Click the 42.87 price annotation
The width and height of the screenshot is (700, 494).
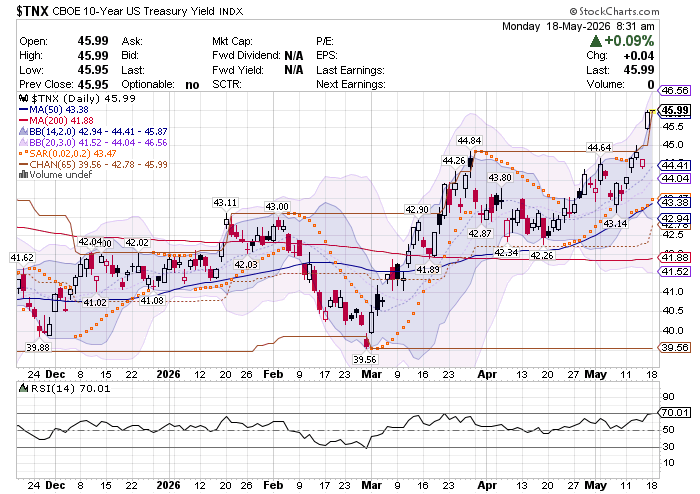pyautogui.click(x=480, y=233)
